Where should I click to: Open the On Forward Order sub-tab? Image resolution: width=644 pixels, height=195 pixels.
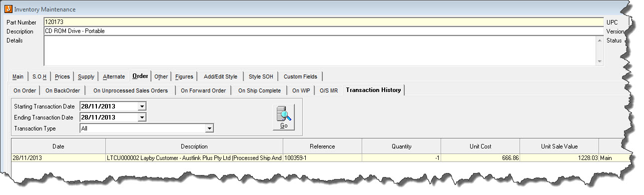[203, 90]
